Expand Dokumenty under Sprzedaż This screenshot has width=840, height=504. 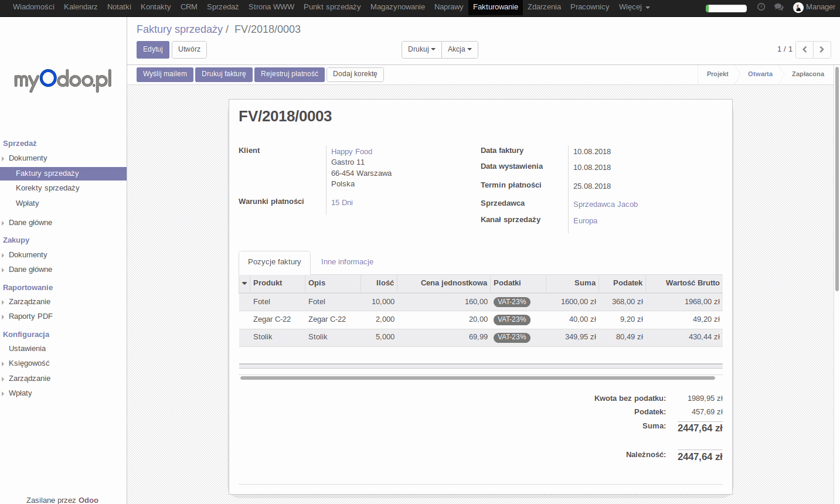28,158
